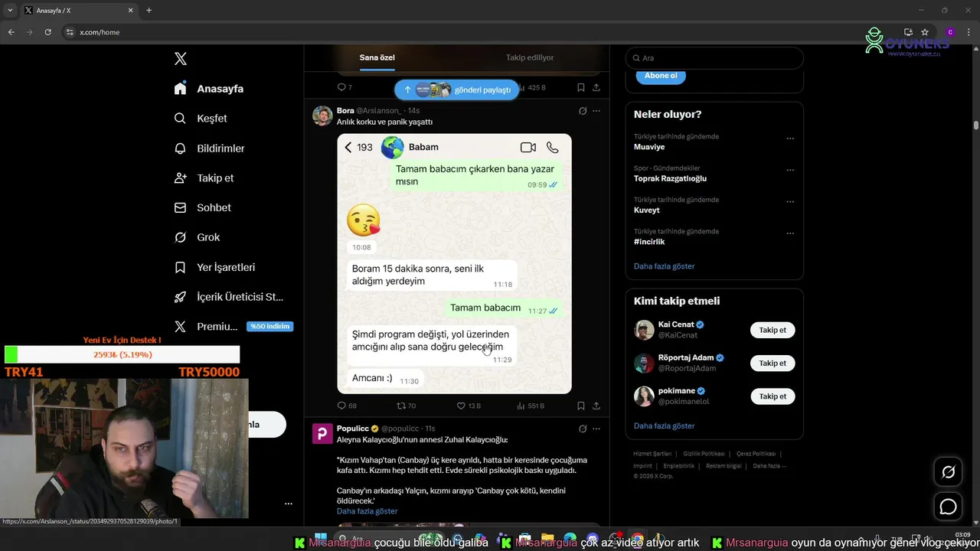The image size is (980, 551).
Task: Reply to the top post with 7 comments
Action: tap(345, 87)
